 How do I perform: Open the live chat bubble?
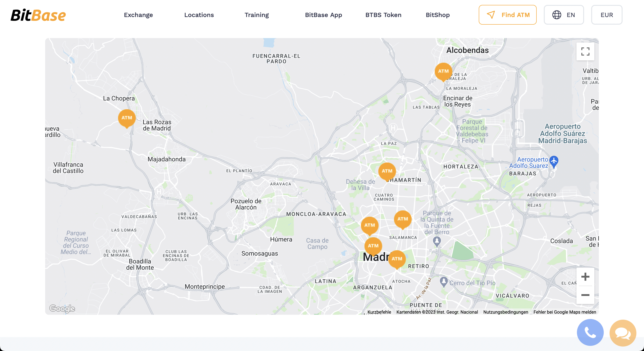click(x=623, y=333)
